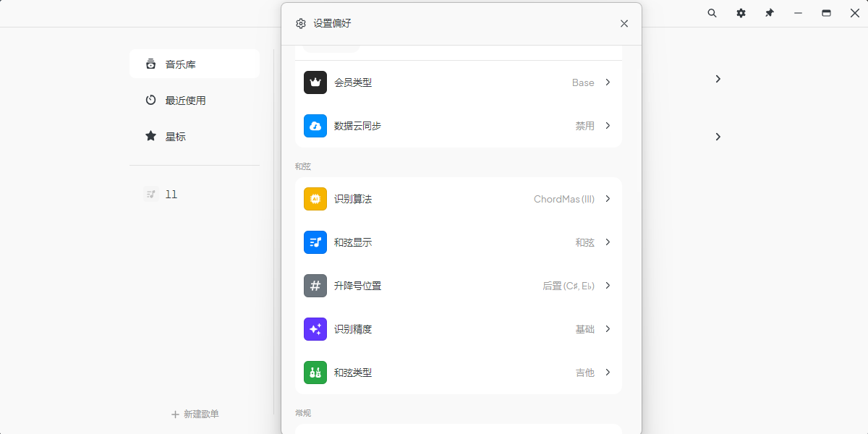Open 识别算法 ChordMas (III) options
This screenshot has height=434, width=868.
pyautogui.click(x=608, y=199)
